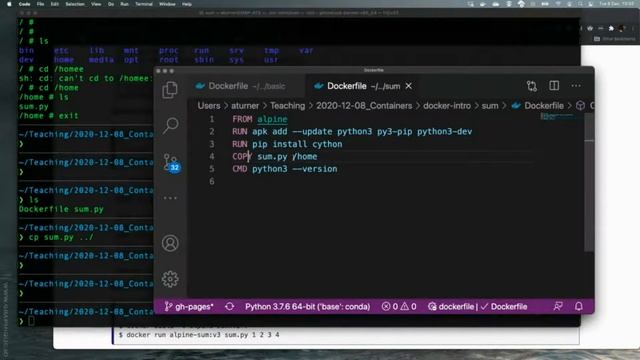Open the Accounts menu in activity bar
640x360 pixels.
coord(170,243)
